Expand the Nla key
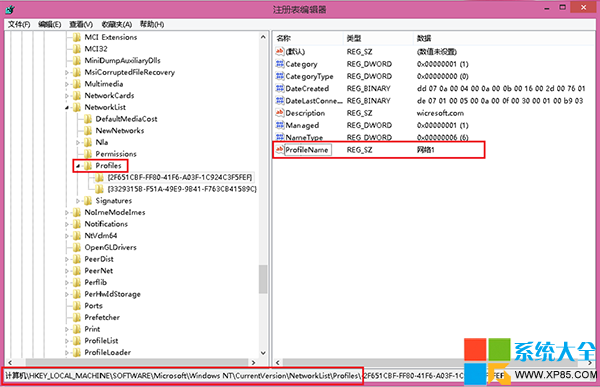Image resolution: width=600 pixels, height=387 pixels. (x=78, y=142)
